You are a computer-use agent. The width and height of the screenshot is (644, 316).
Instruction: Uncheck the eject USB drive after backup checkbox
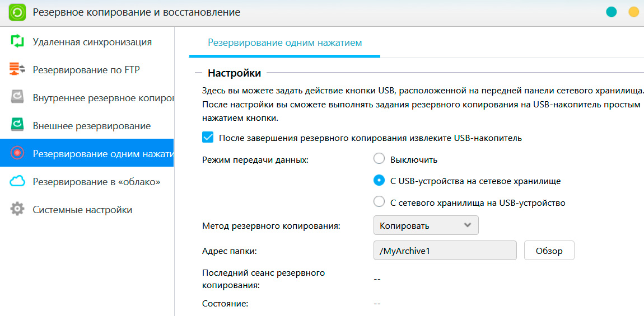click(208, 138)
